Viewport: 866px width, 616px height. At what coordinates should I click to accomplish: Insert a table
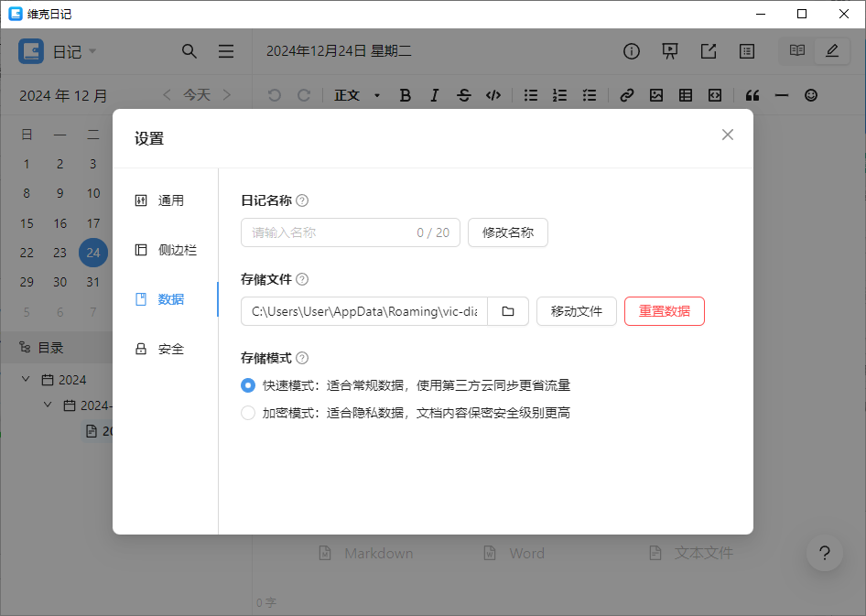point(686,95)
